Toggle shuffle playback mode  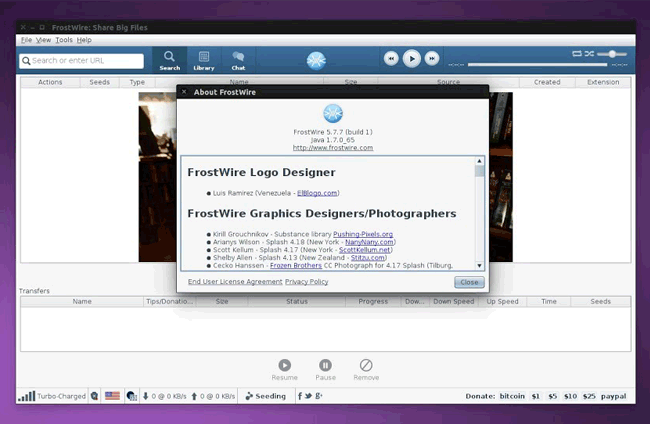(x=590, y=53)
